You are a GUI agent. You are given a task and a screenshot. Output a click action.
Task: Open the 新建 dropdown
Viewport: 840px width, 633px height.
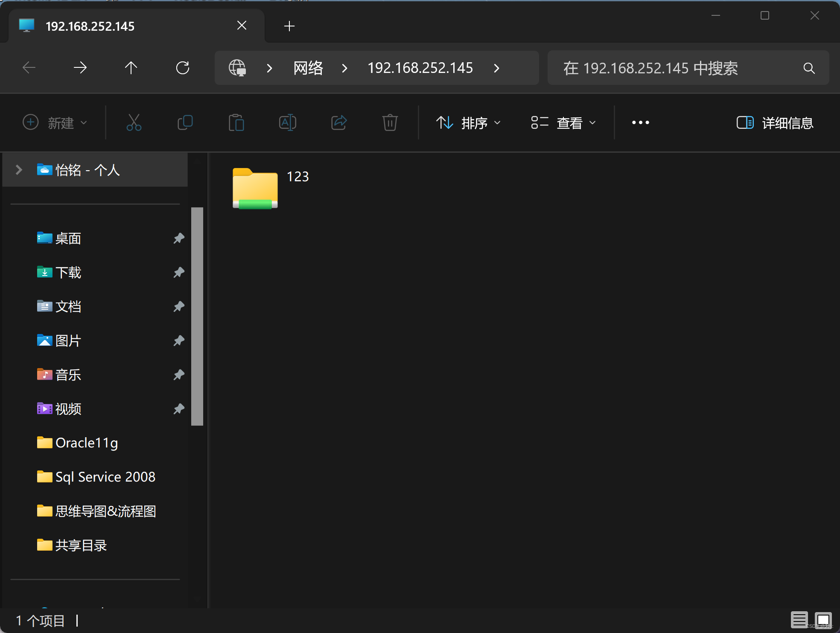click(55, 123)
